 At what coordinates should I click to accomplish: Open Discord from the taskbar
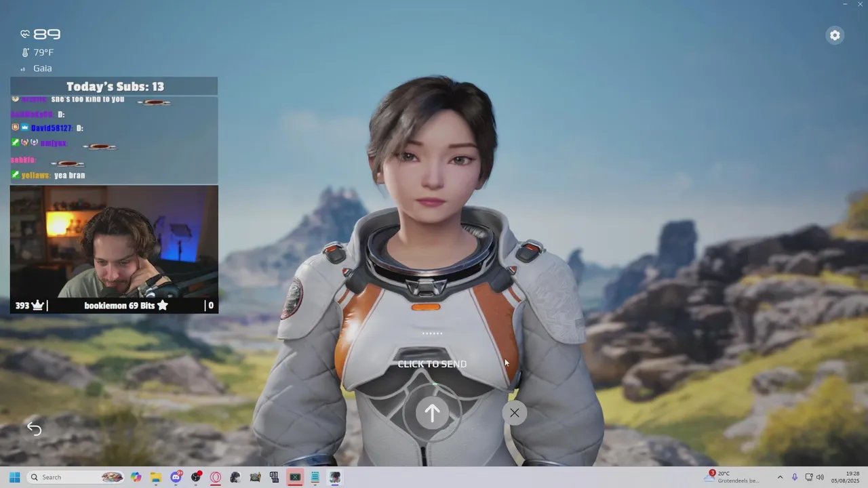[176, 477]
